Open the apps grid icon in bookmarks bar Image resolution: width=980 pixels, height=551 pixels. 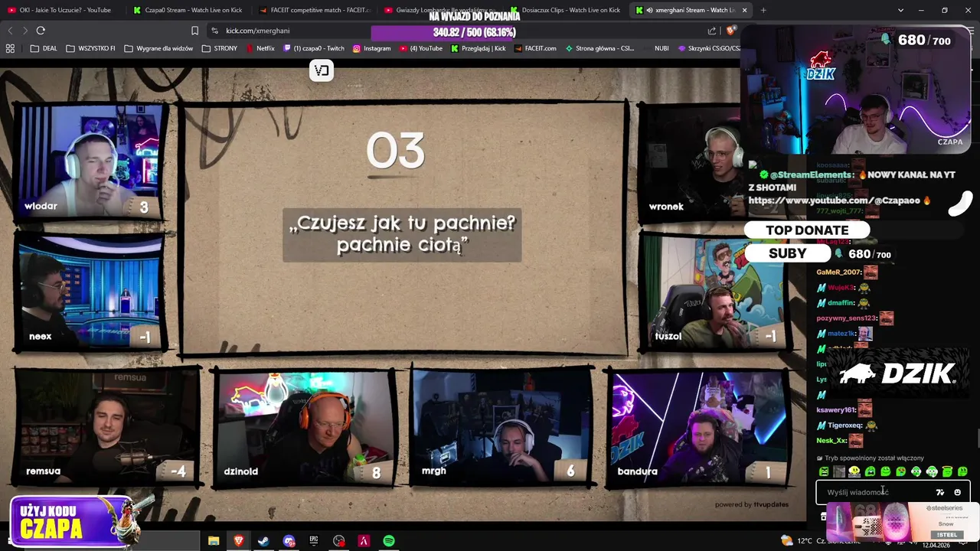10,48
